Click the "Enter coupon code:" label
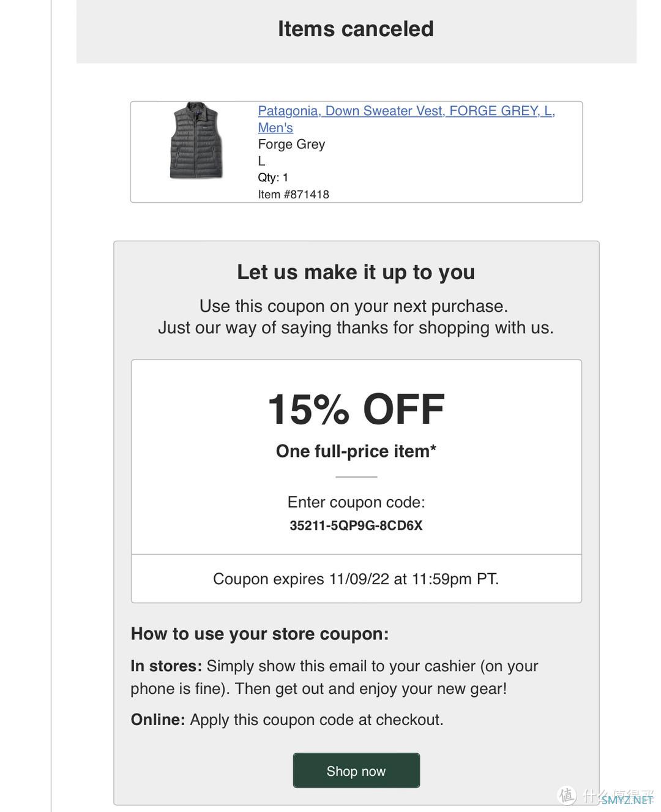 pos(356,502)
